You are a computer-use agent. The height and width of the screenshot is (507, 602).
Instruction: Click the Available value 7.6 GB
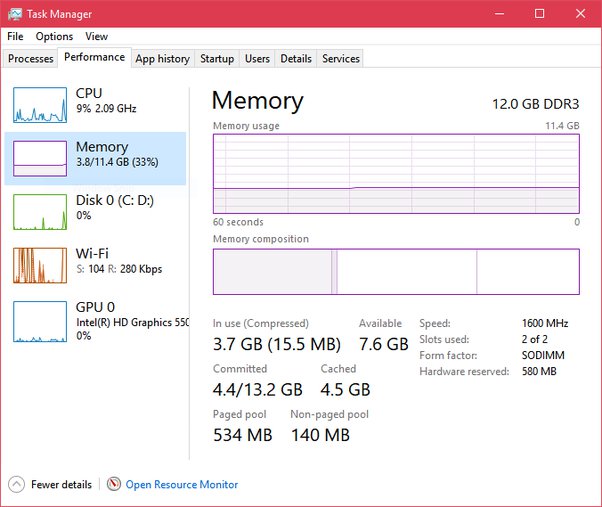(x=384, y=344)
